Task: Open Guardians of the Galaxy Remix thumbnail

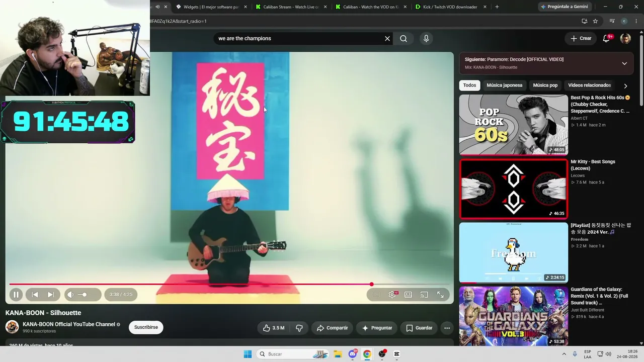Action: (x=513, y=316)
